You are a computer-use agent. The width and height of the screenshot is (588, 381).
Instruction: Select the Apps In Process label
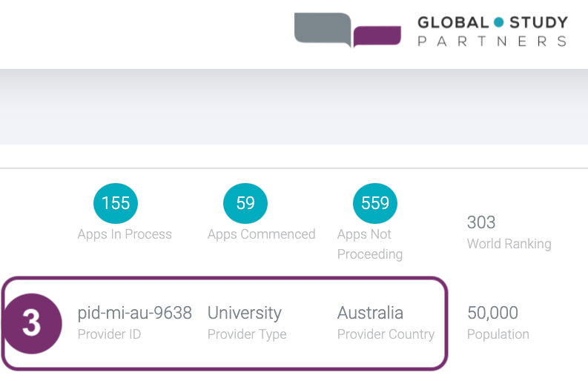click(x=125, y=234)
